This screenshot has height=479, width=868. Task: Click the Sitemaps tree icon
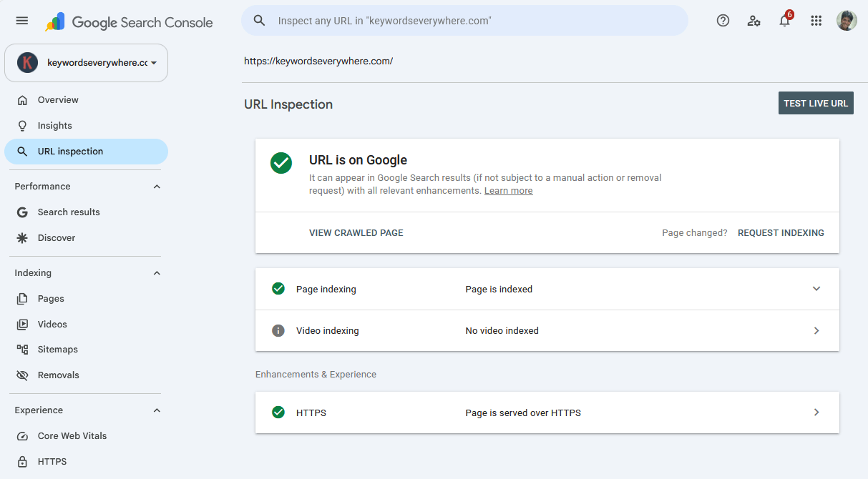tap(23, 350)
